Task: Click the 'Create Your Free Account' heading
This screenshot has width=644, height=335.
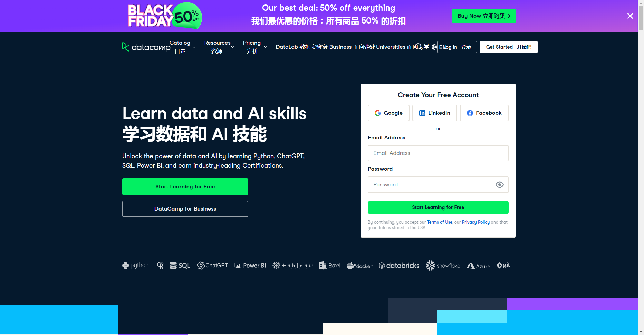Action: [x=438, y=95]
